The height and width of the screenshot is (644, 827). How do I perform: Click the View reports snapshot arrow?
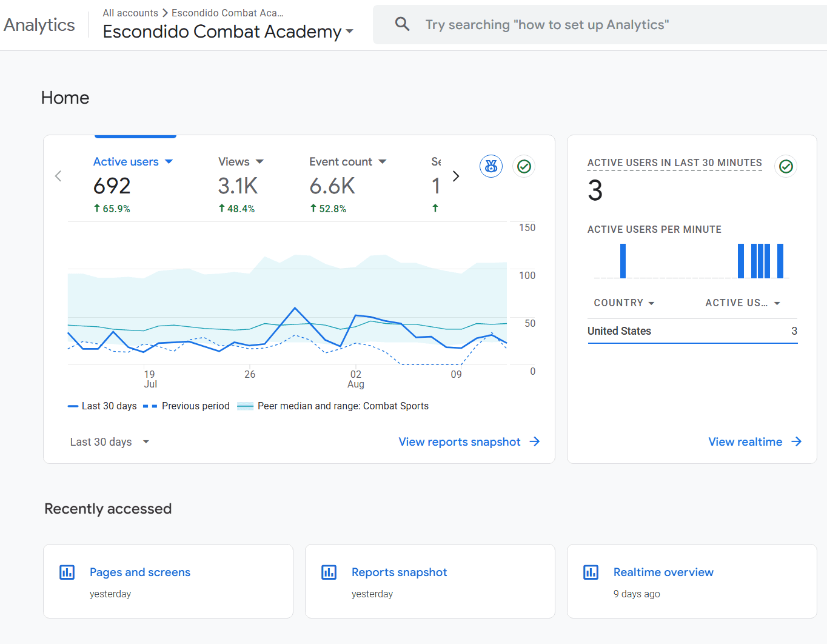pyautogui.click(x=534, y=441)
